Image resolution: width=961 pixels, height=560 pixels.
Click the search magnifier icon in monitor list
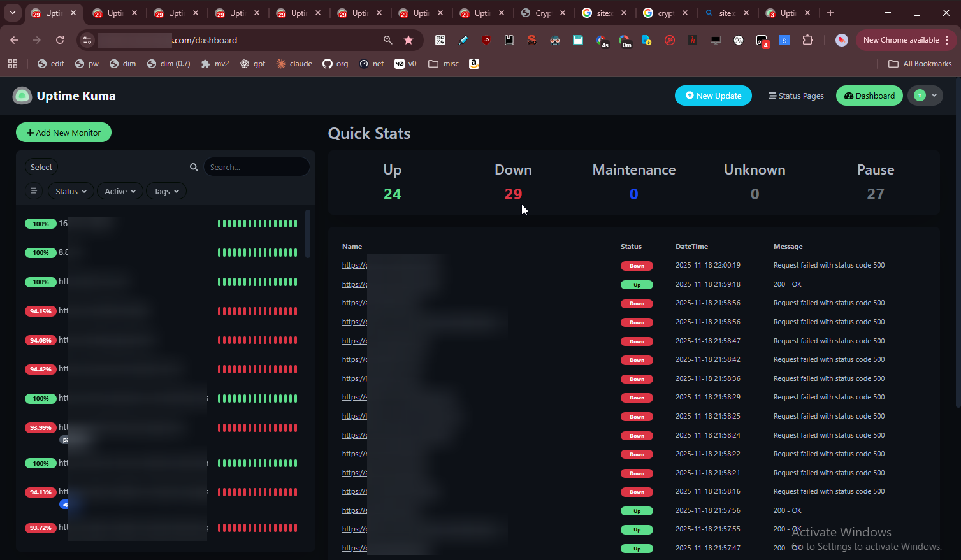tap(194, 167)
